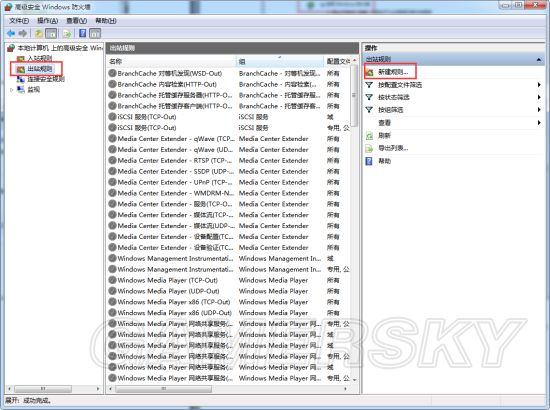Screen dimensions: 550x410
Task: Click the export list toolbar icon
Action: (x=67, y=34)
